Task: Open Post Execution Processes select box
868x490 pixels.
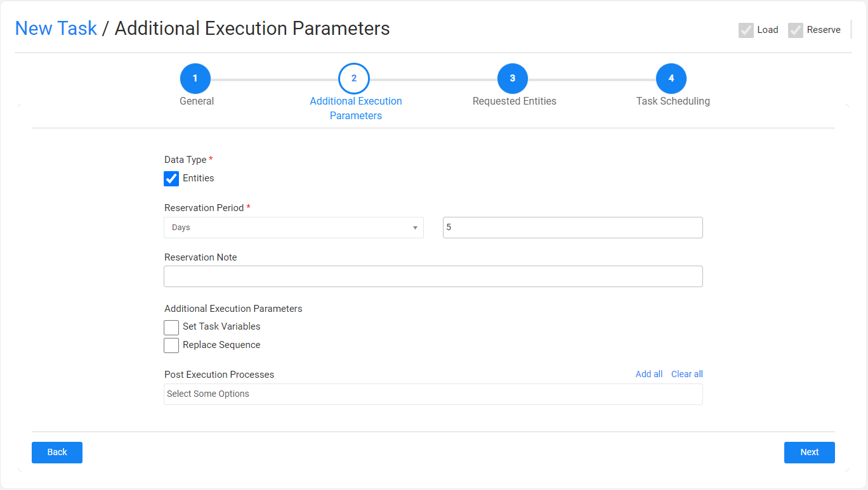Action: click(x=433, y=394)
